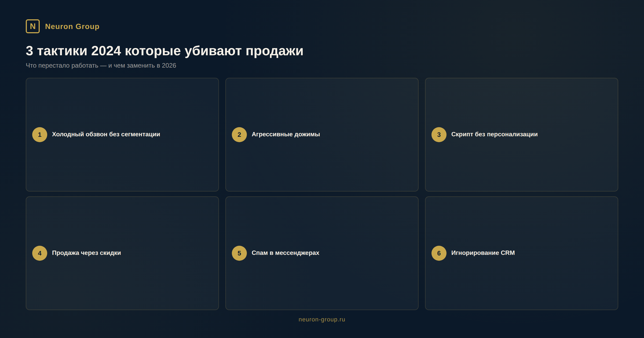Viewport: 644px width, 338px height.
Task: Click the gold number 5 badge
Action: [239, 253]
